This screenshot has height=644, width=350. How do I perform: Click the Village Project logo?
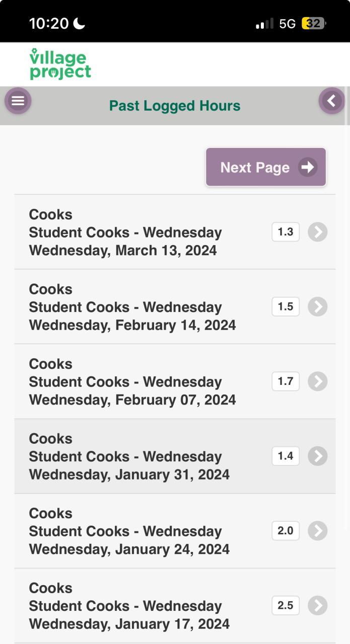coord(60,64)
